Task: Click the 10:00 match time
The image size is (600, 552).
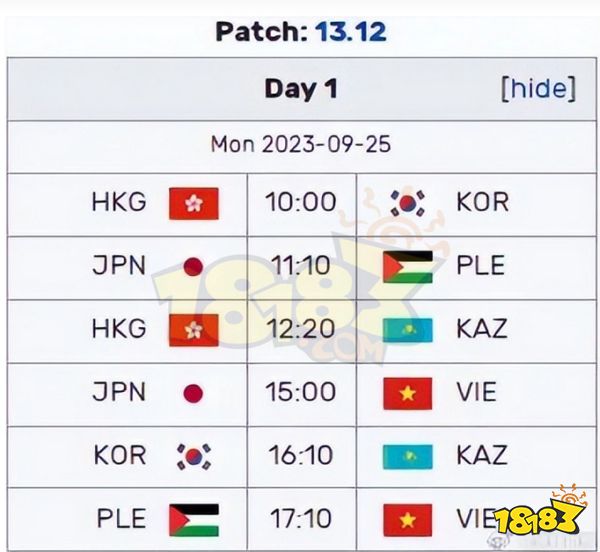Action: pyautogui.click(x=300, y=203)
